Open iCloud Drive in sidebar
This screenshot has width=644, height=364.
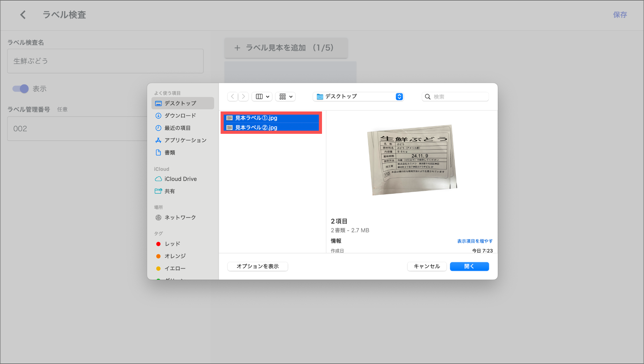pos(180,179)
